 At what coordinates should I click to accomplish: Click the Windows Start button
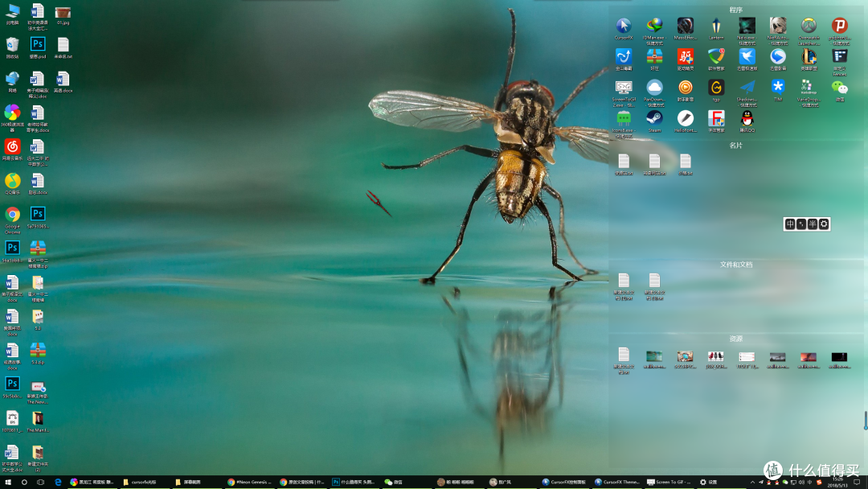coord(8,483)
